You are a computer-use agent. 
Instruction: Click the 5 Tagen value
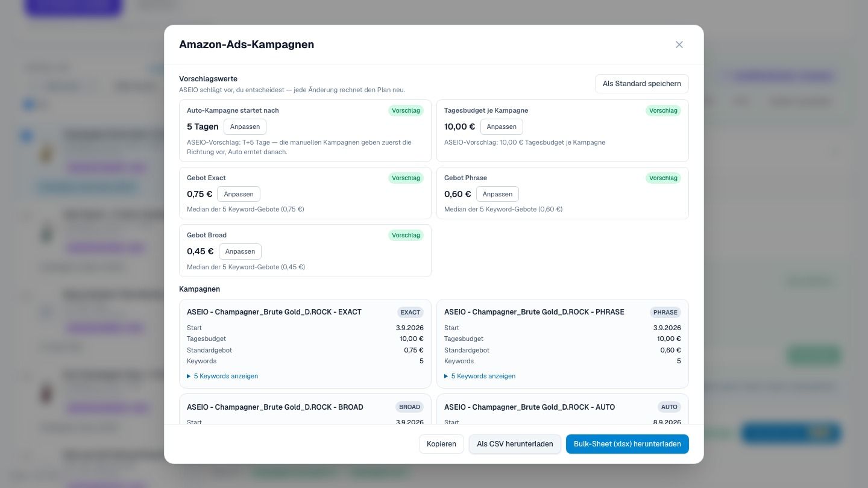coord(203,127)
